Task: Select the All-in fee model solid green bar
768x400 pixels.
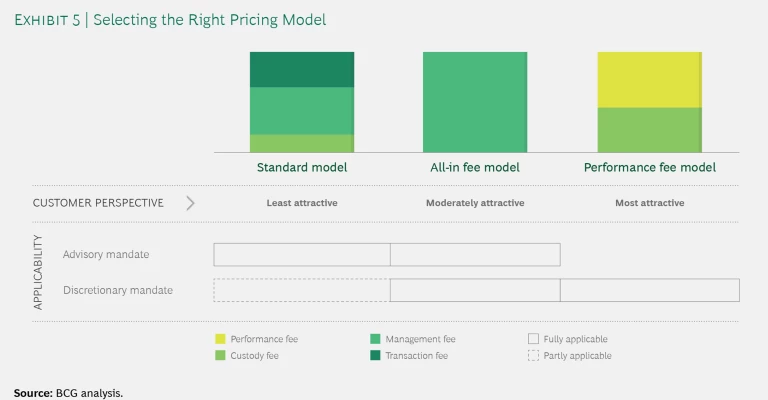Action: tap(475, 102)
